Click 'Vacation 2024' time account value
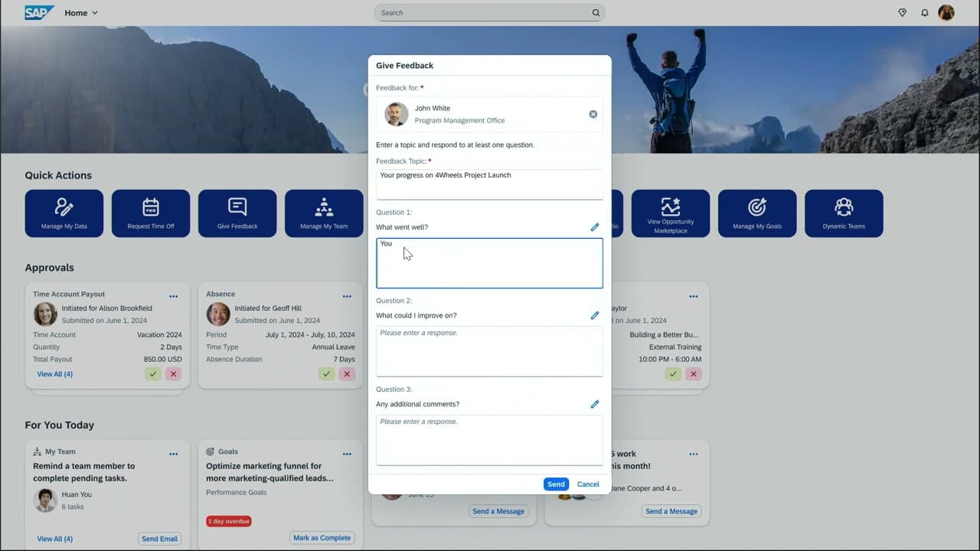 [159, 334]
